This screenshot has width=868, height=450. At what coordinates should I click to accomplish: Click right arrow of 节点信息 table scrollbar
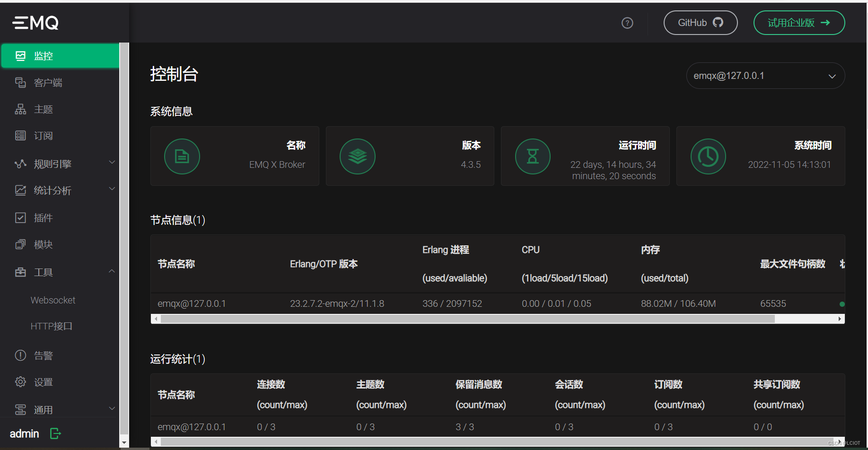[840, 319]
